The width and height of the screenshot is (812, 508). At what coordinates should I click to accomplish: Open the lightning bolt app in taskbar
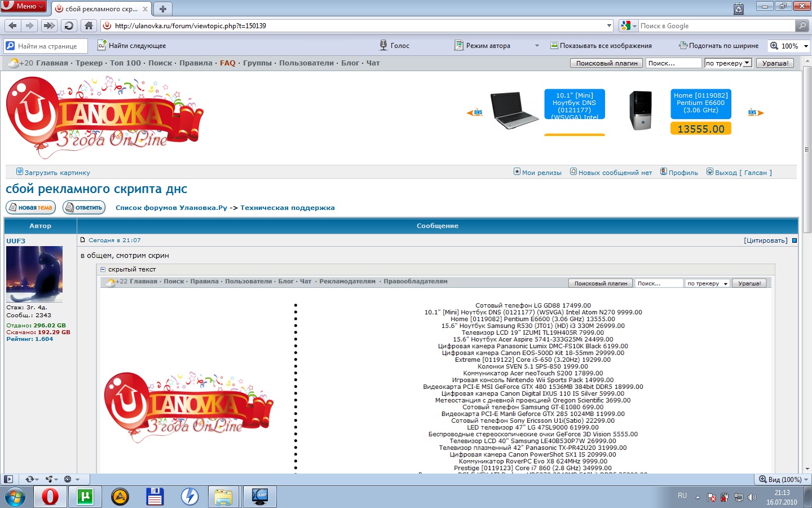coord(189,497)
